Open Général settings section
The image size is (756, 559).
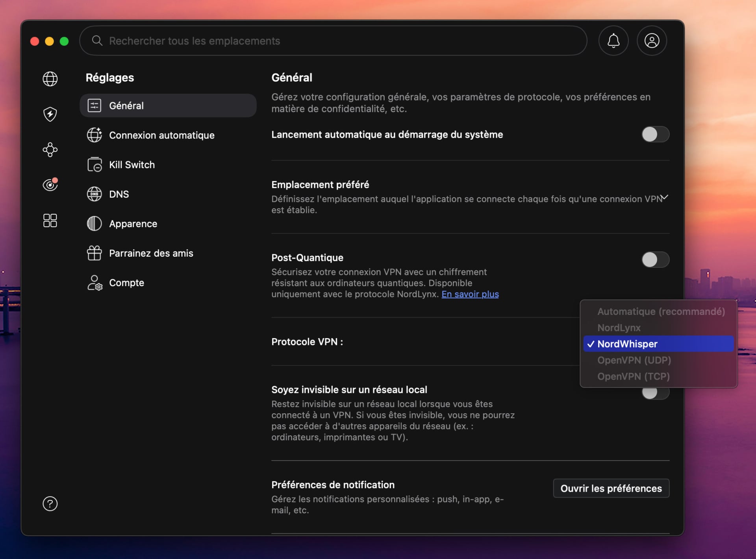tap(168, 106)
